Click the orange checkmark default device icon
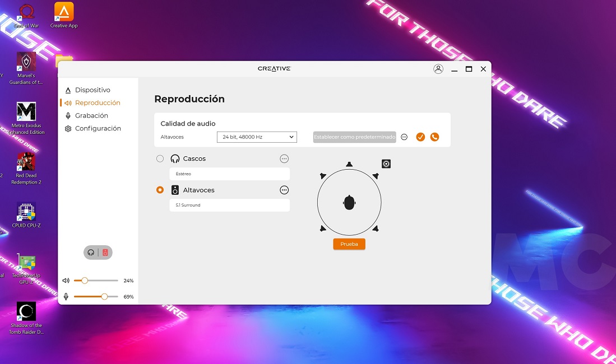 (x=420, y=137)
